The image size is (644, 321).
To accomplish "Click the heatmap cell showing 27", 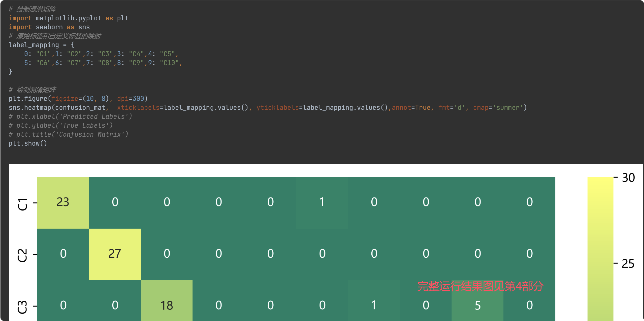I will (x=115, y=254).
